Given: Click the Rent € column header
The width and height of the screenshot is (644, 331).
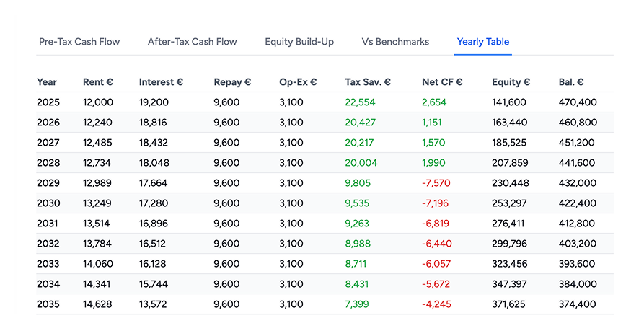Looking at the screenshot, I should [x=98, y=82].
